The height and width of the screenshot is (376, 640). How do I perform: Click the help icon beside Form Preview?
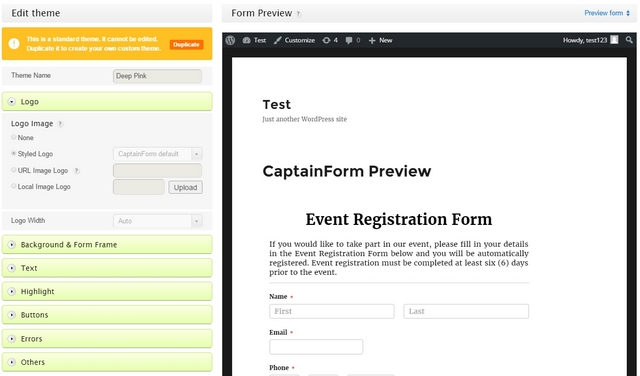[x=299, y=14]
